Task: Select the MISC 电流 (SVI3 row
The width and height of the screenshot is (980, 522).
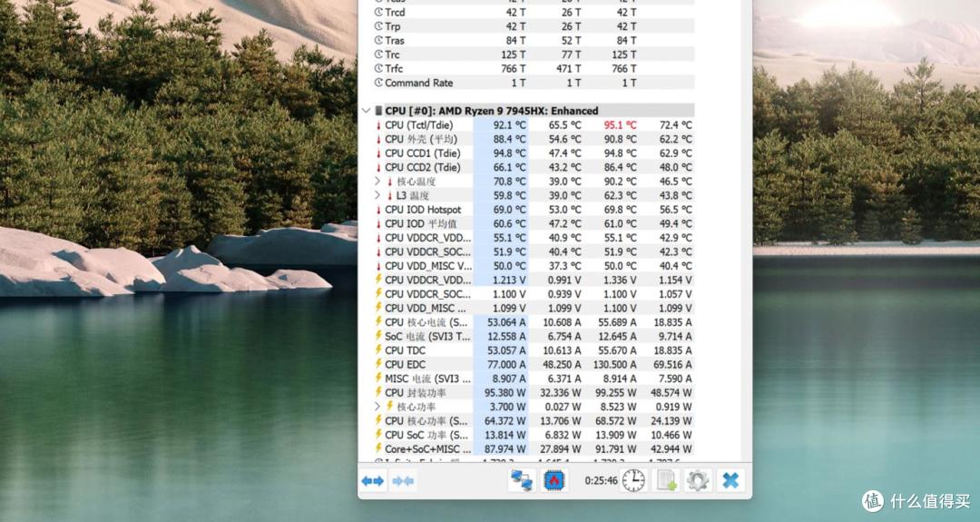Action: pos(534,379)
